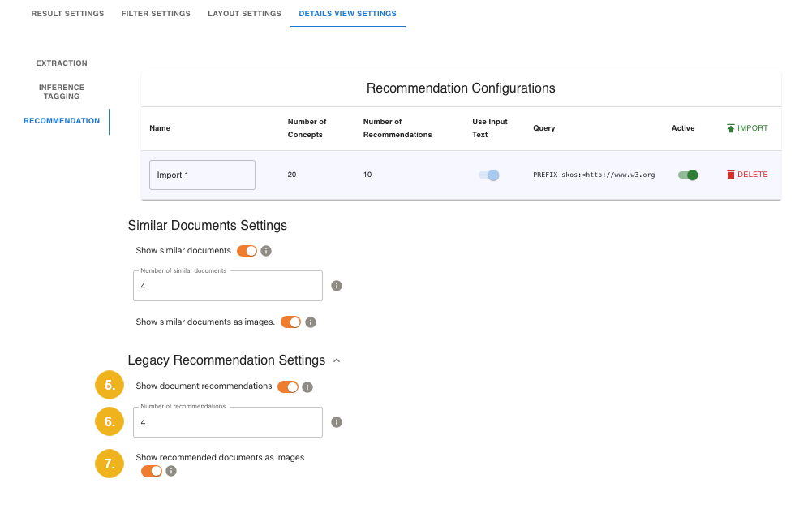Click the Import 1 name field

click(202, 175)
